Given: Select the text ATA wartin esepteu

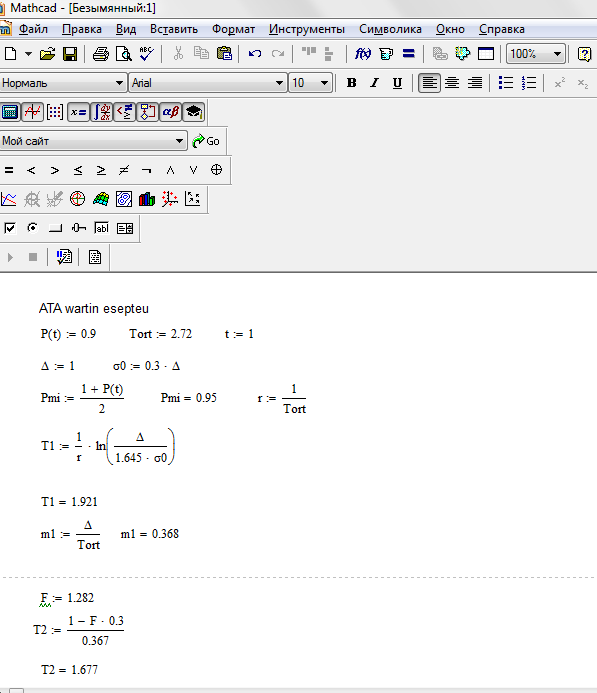Looking at the screenshot, I should (x=94, y=308).
